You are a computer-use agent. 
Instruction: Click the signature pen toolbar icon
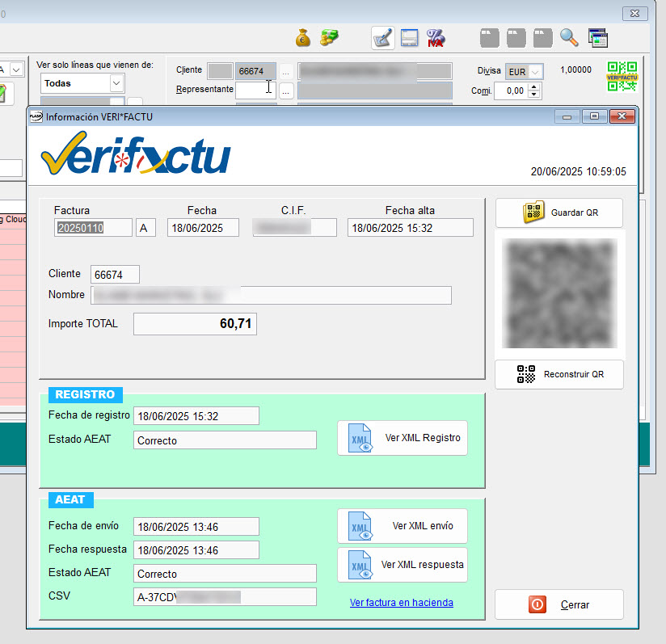coord(383,38)
